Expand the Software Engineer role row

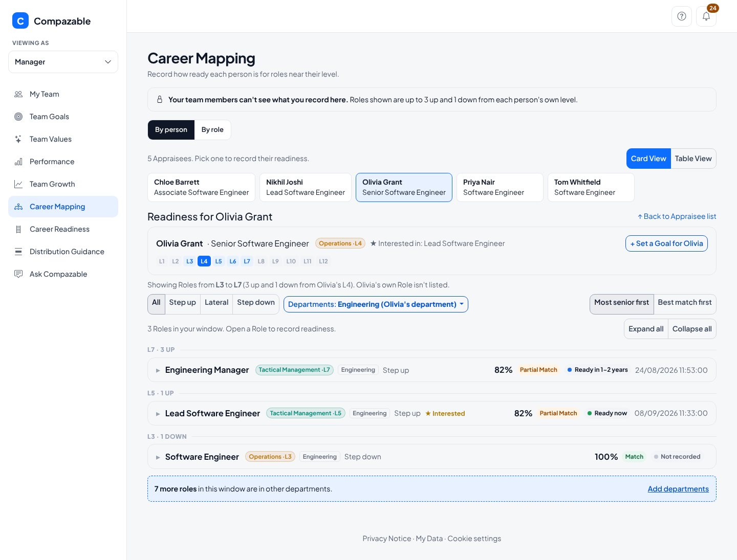(x=431, y=457)
